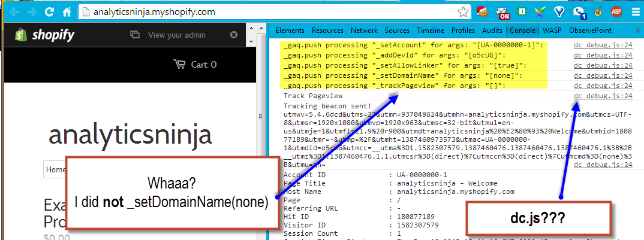The width and height of the screenshot is (644, 240).
Task: Click the yellow bee extension icon
Action: pyautogui.click(x=599, y=12)
